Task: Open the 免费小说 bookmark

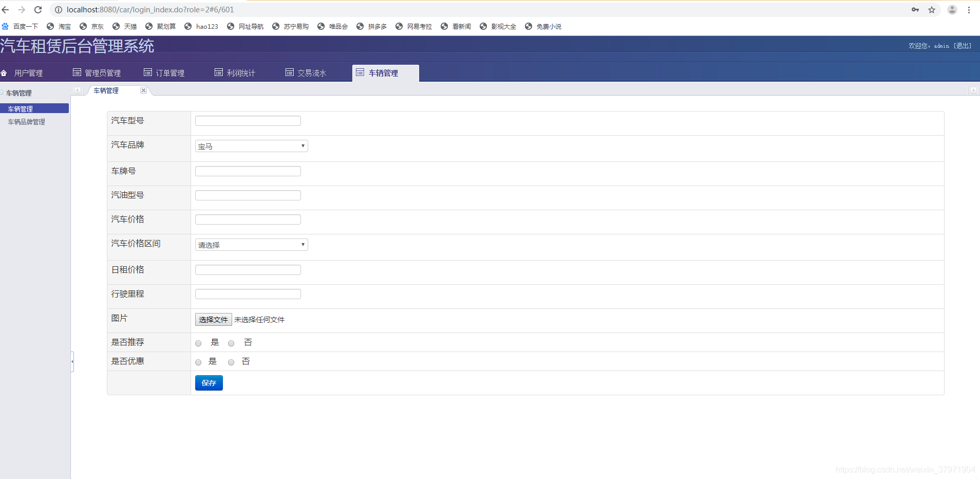Action: click(x=543, y=26)
